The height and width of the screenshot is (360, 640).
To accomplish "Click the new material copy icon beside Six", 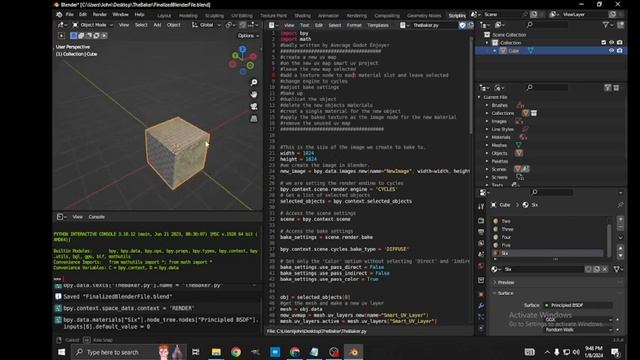I will pyautogui.click(x=596, y=269).
